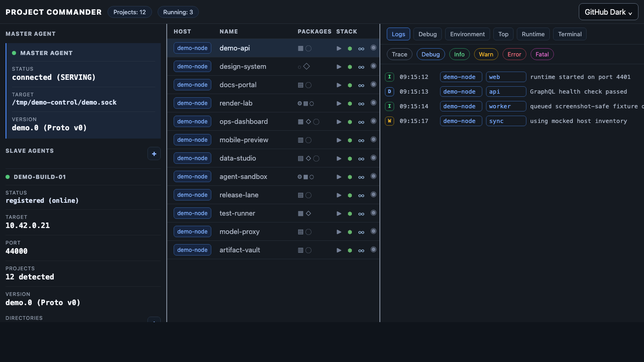Click the demo-node host badge for demo-api
Image resolution: width=644 pixels, height=362 pixels.
coord(192,48)
